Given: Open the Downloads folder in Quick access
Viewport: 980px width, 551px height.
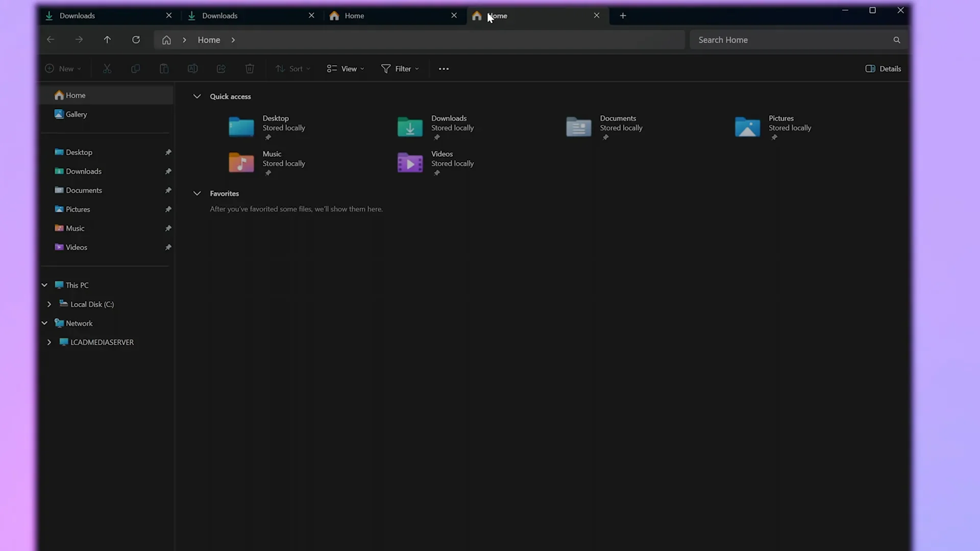Looking at the screenshot, I should [x=436, y=127].
